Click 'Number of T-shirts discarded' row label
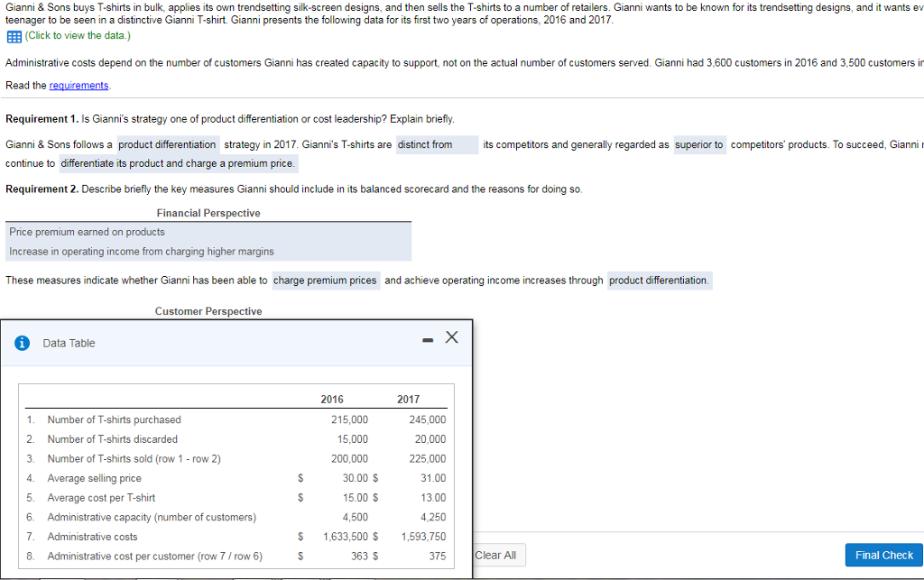 pyautogui.click(x=113, y=439)
